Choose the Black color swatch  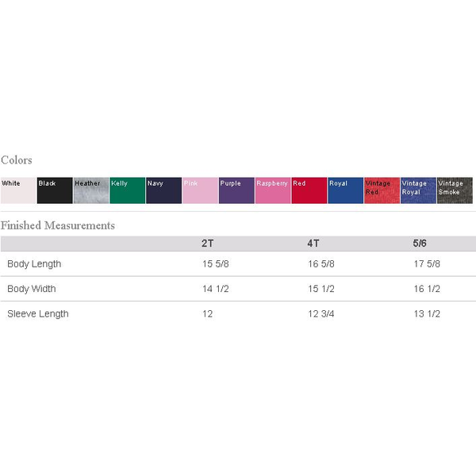(54, 190)
